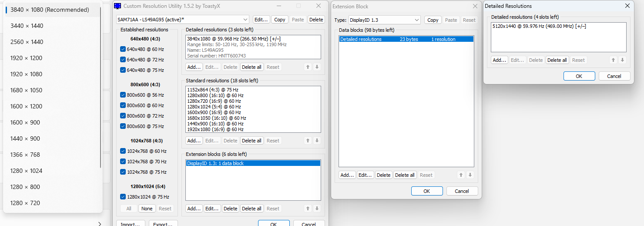Screen dimensions: 644x226
Task: Uncheck the 640x480 @ 60 Hz checkbox
Action: coord(123,49)
